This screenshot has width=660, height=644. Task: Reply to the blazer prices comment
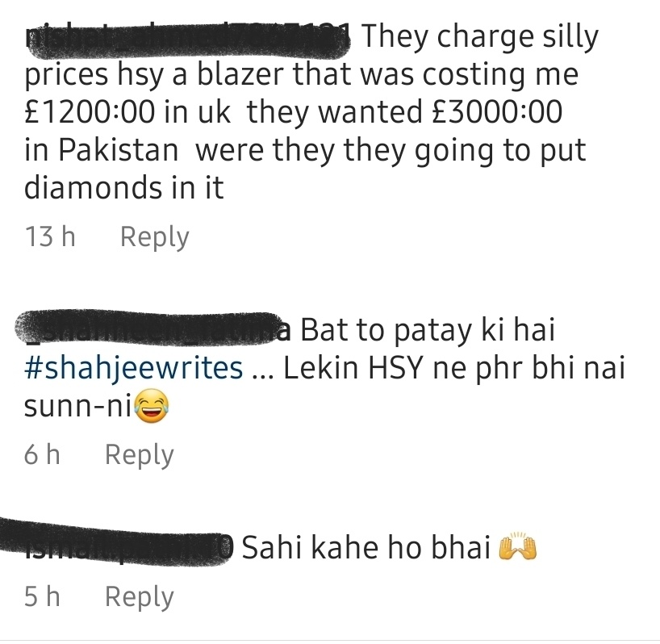click(154, 237)
